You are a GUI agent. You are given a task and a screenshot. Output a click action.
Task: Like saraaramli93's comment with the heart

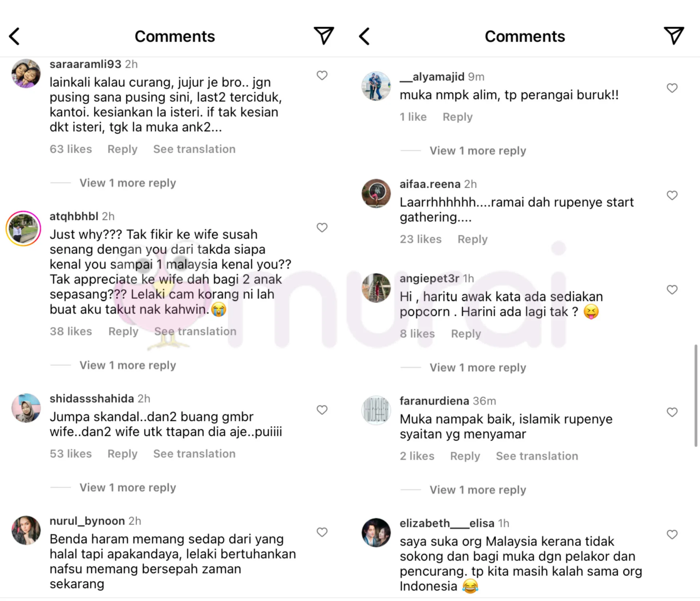(x=322, y=75)
